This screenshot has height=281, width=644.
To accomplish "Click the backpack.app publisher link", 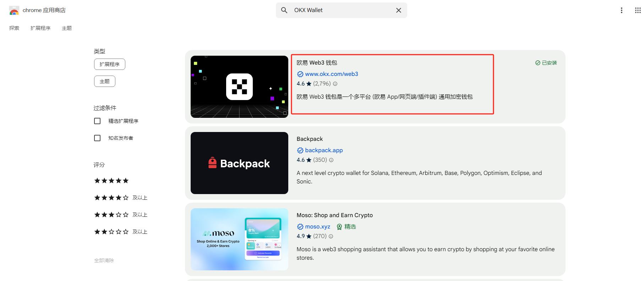I will (324, 150).
